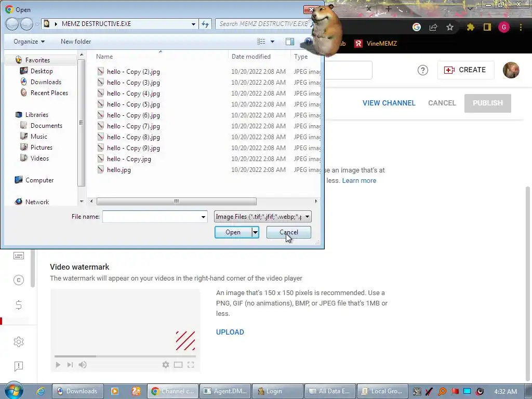Select the Favorites group header
The image size is (532, 399).
(37, 60)
